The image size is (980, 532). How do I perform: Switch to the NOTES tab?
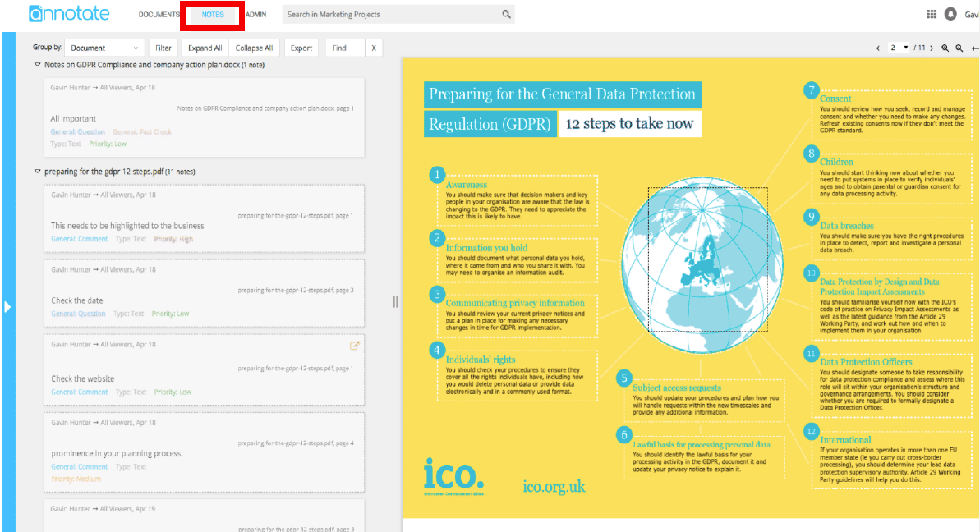[213, 14]
